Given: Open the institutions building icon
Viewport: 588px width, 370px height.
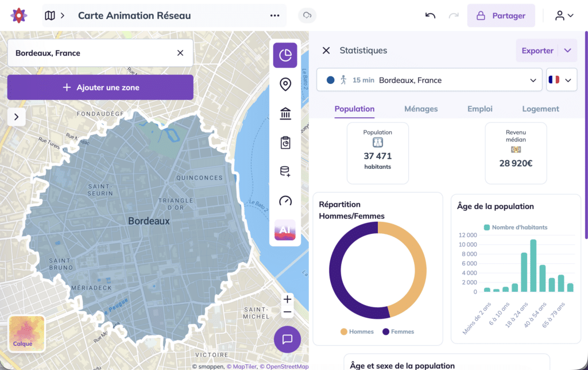Looking at the screenshot, I should [285, 113].
